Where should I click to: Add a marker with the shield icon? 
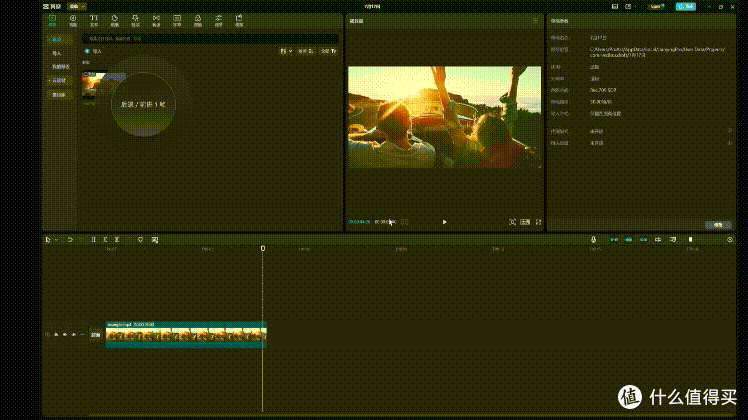click(140, 240)
